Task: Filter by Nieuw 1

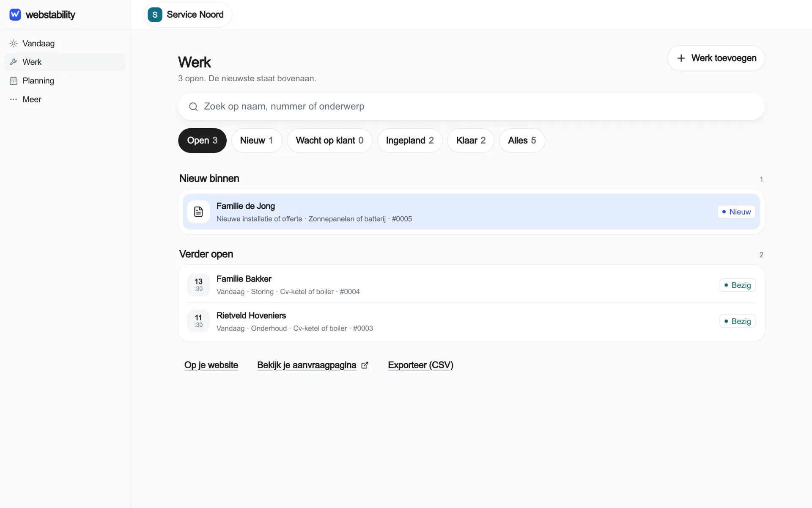Action: pos(256,141)
